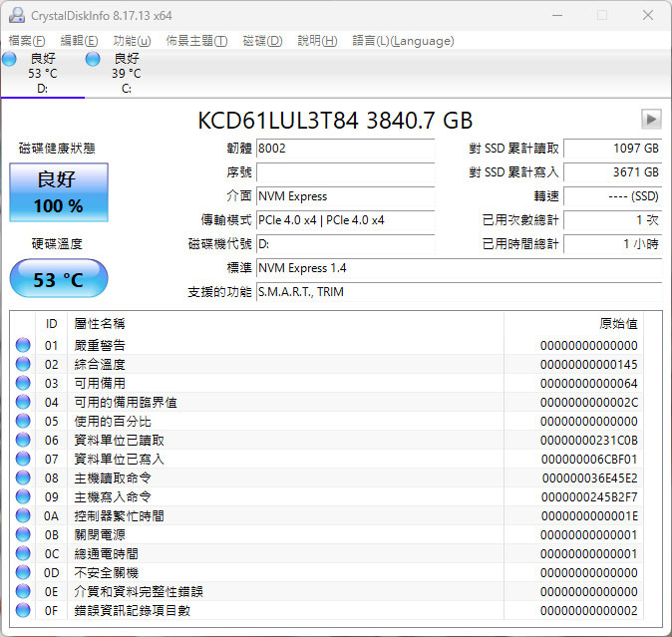Select the 介質和資料完整性錯誤 attribute name
Screen dimensions: 672x637
pos(138,591)
